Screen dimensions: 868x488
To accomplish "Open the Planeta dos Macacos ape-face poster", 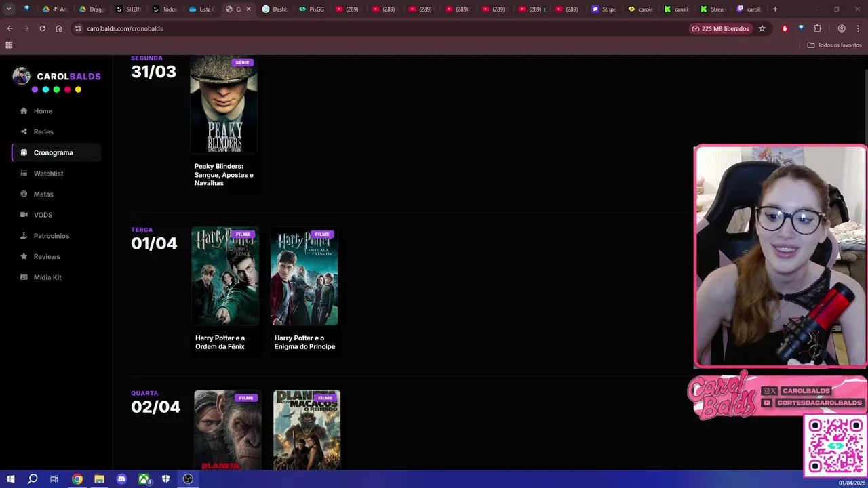I will click(228, 430).
